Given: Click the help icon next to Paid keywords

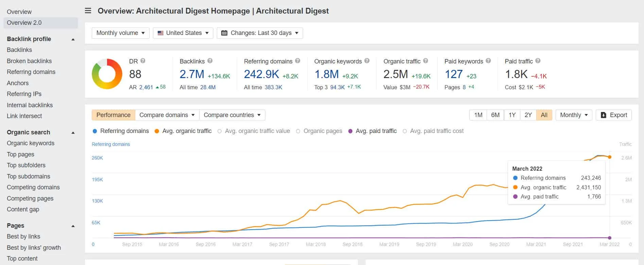Looking at the screenshot, I should coord(488,61).
